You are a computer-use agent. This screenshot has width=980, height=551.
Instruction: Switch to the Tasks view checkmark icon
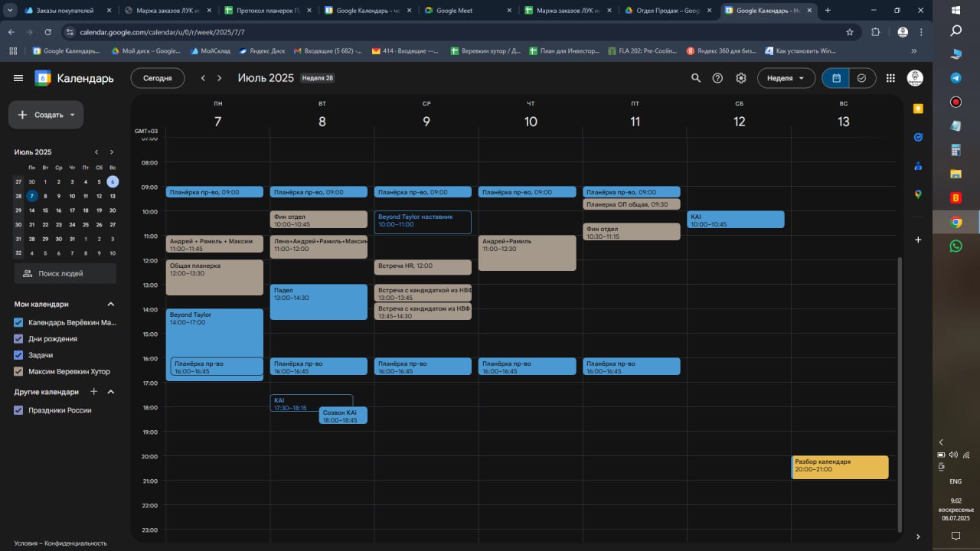862,78
